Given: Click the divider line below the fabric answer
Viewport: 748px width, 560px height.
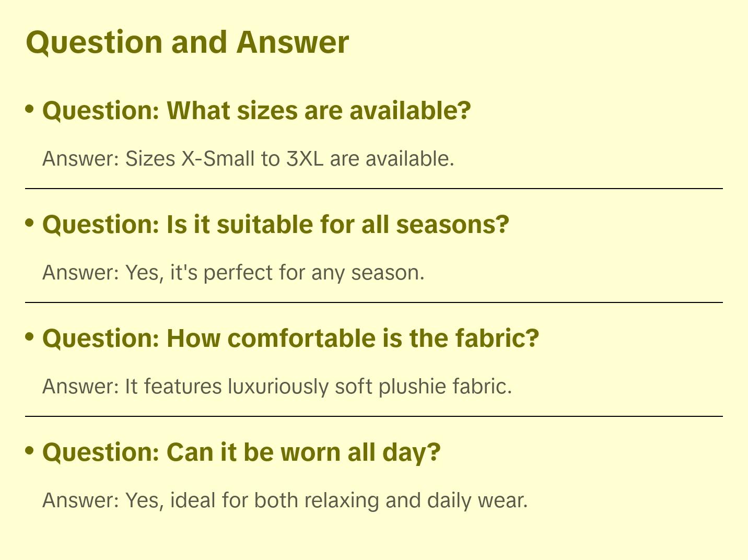Looking at the screenshot, I should [374, 416].
